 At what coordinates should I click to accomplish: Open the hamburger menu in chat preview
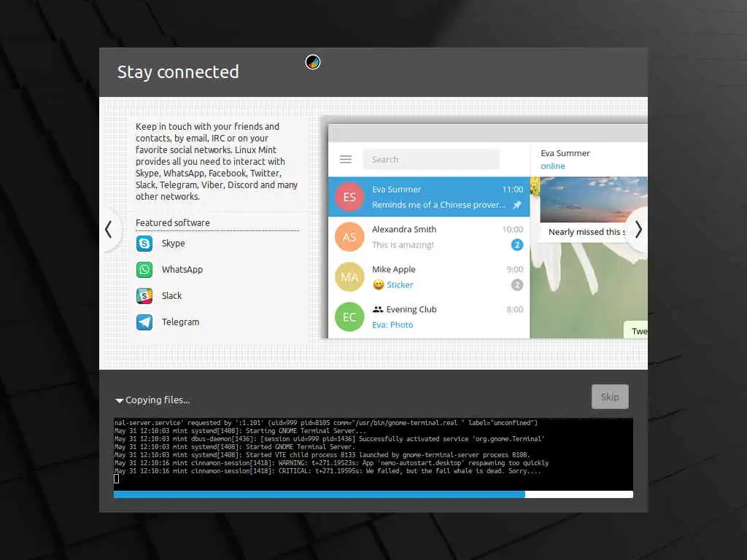[x=346, y=160]
